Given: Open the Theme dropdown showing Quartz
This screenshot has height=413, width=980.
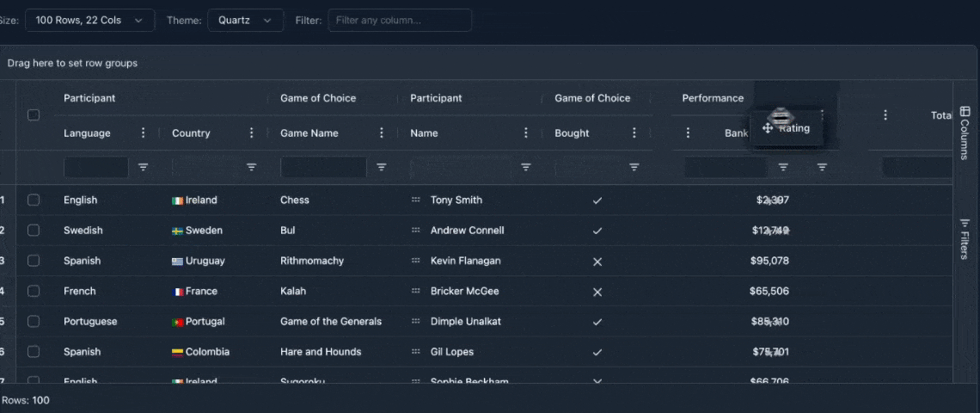Looking at the screenshot, I should [245, 20].
